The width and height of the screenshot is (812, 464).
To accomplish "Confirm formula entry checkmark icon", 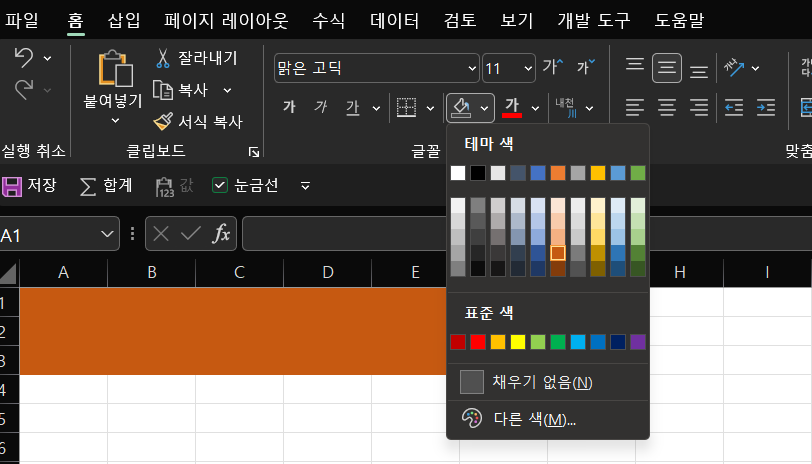I will [191, 234].
